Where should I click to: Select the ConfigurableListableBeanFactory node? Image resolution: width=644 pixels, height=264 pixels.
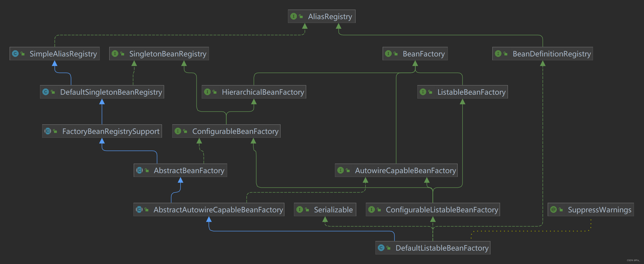(x=442, y=210)
